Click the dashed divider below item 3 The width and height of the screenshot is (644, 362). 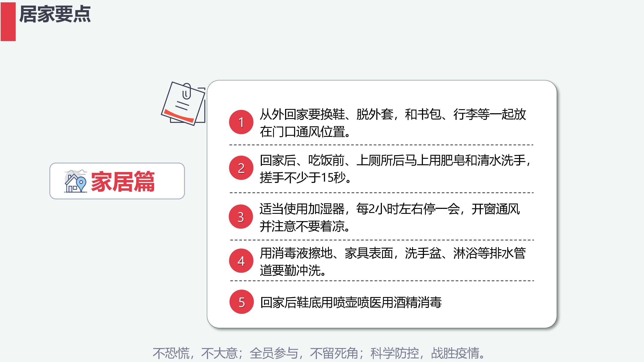(x=382, y=240)
